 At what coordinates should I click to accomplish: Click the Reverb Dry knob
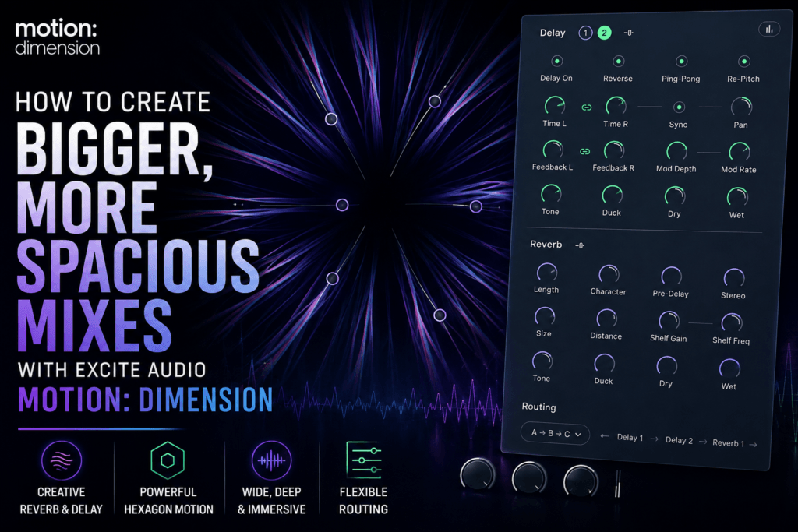click(667, 366)
